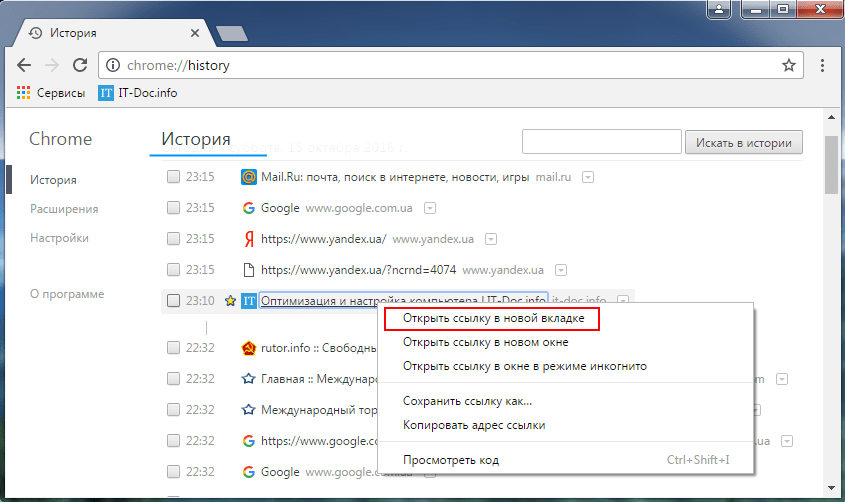845x502 pixels.
Task: Open a new tab
Action: coord(232,33)
